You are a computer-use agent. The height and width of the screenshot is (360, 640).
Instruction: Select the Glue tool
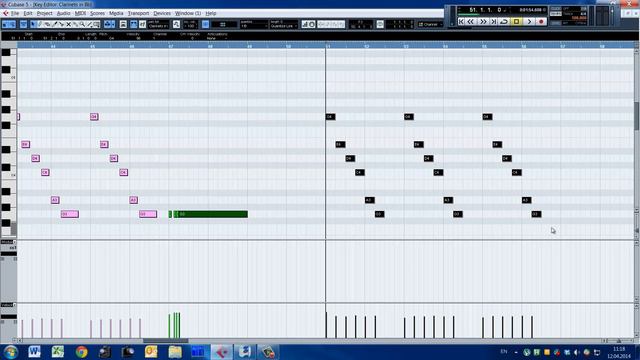click(76, 24)
